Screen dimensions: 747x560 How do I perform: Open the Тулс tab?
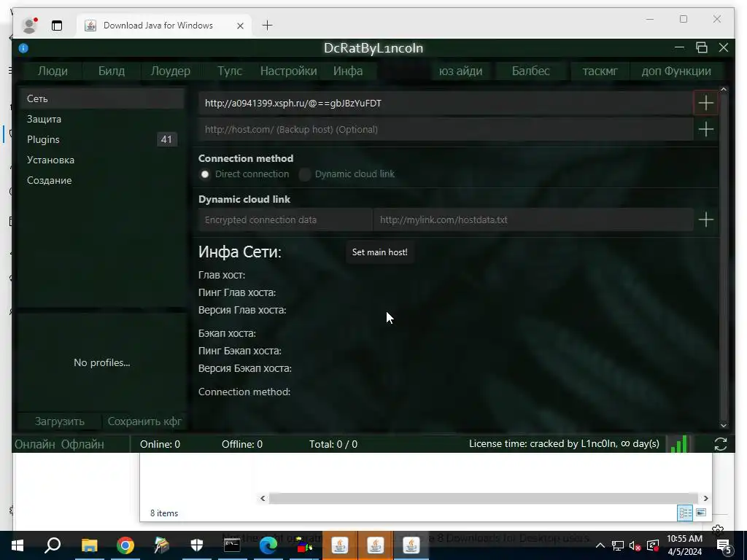230,71
